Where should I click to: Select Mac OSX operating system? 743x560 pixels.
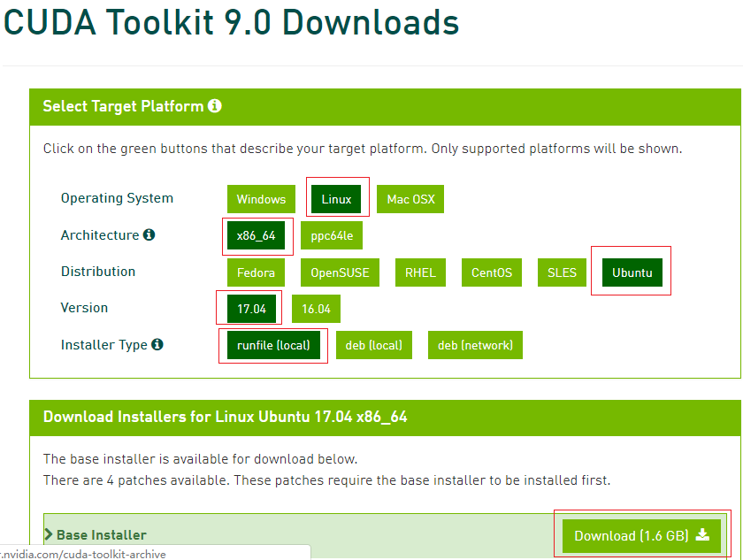410,199
